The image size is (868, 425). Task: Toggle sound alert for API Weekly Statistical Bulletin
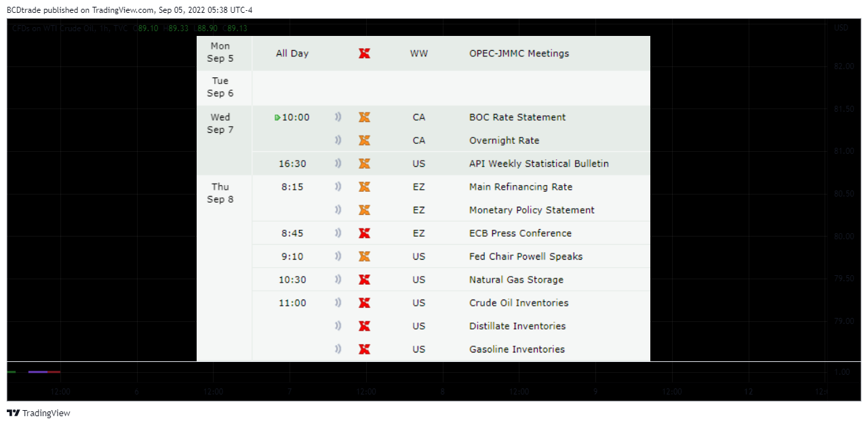[x=338, y=163]
